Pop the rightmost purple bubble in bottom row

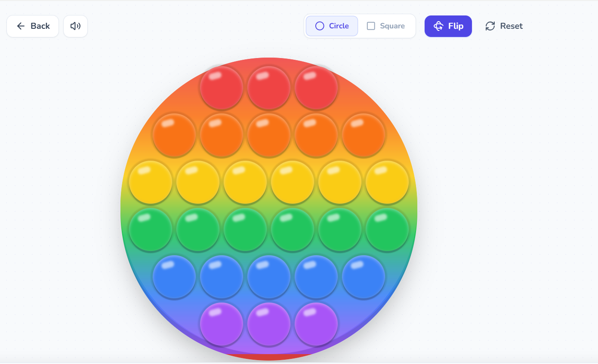(x=316, y=324)
